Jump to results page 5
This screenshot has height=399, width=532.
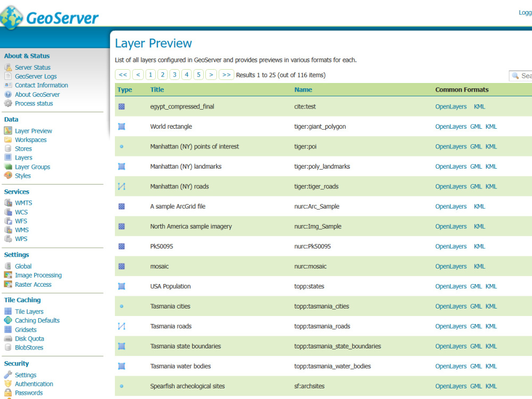point(199,74)
